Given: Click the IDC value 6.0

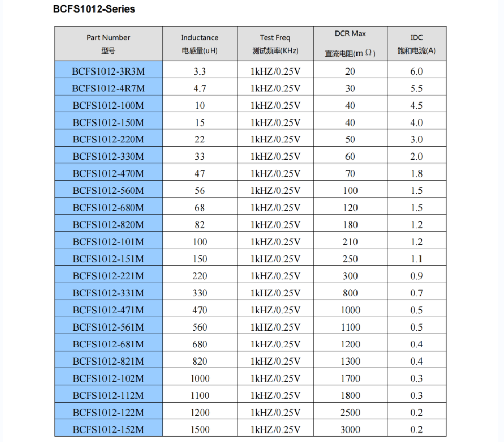Looking at the screenshot, I should click(416, 71).
